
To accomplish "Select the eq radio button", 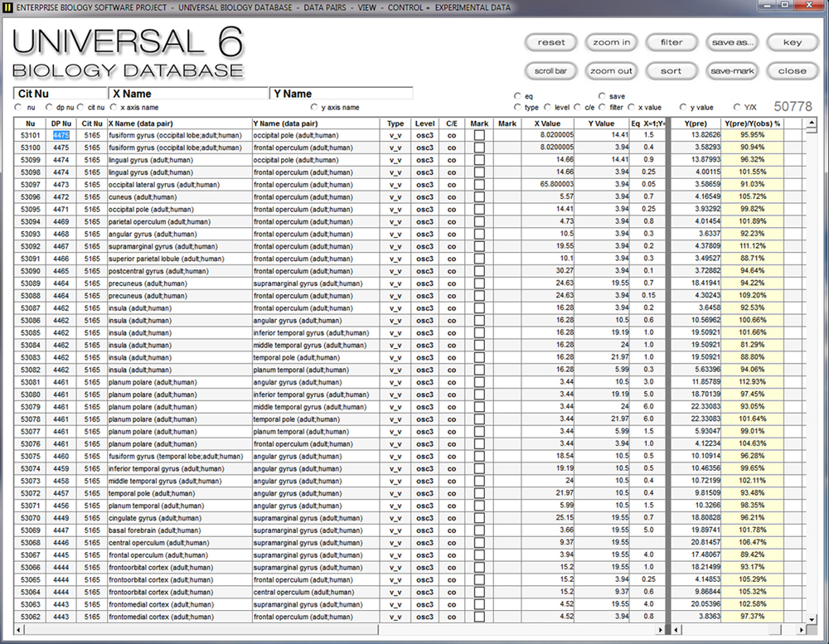I will (517, 96).
